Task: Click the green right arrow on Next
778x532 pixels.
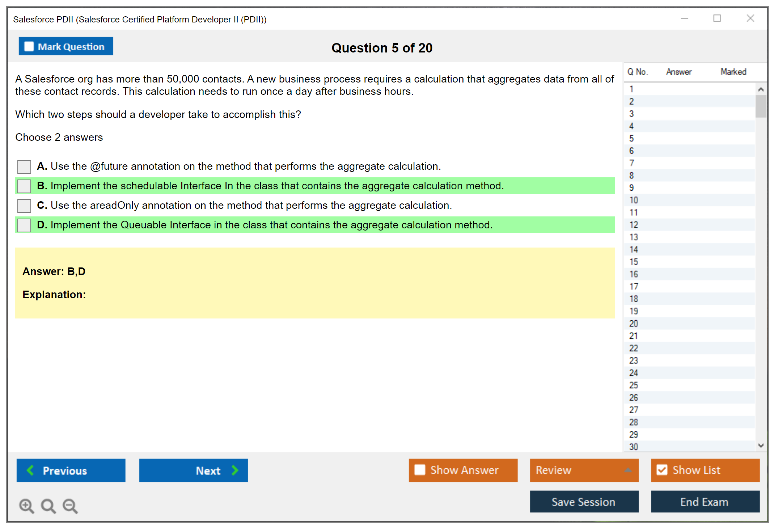Action: point(235,470)
